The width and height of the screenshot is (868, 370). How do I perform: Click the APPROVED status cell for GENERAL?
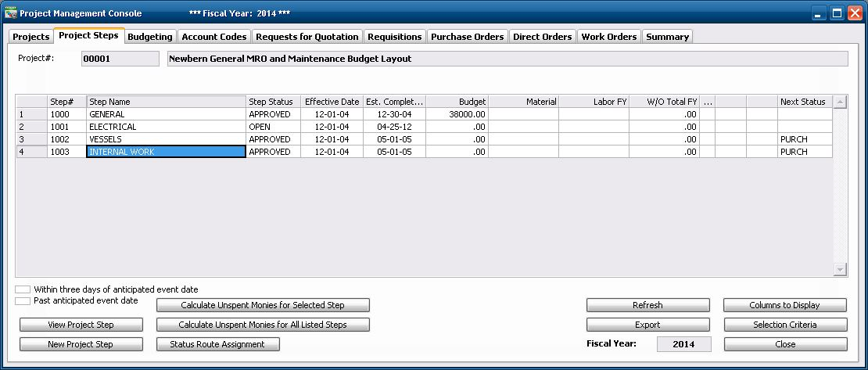point(274,114)
